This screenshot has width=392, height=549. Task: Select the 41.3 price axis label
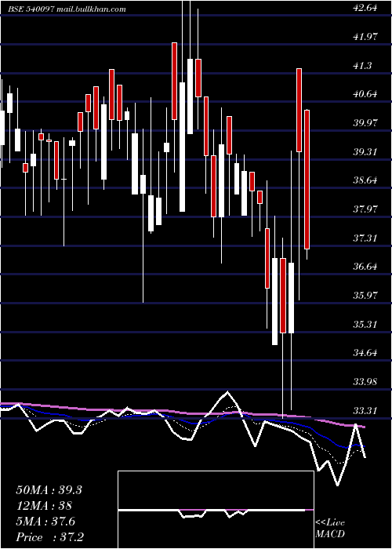362,65
